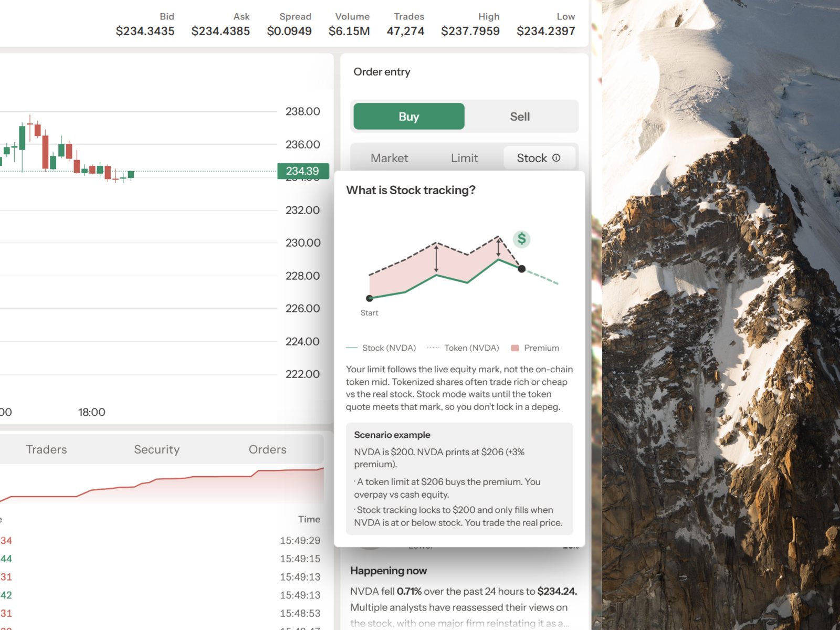Open the Traders tab
This screenshot has height=630, width=840.
pyautogui.click(x=46, y=449)
